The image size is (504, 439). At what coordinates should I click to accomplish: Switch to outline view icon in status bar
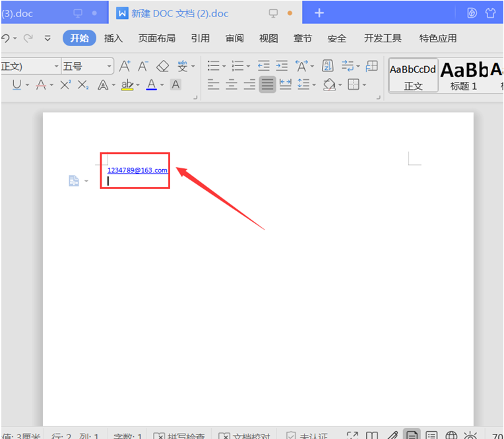pos(431,435)
